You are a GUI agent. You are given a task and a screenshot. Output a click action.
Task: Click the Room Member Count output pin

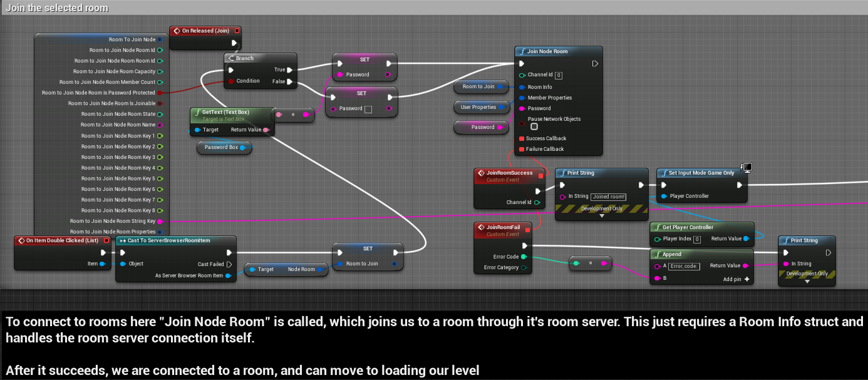(x=160, y=82)
